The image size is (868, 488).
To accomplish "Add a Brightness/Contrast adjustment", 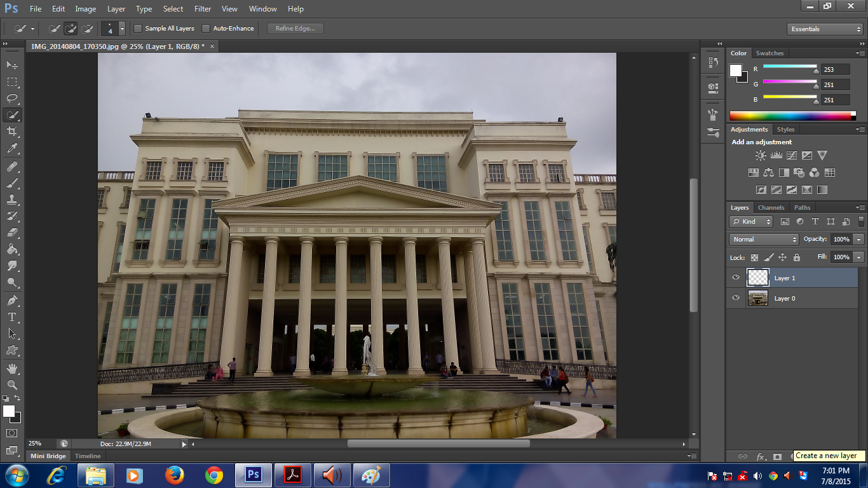I will click(761, 155).
